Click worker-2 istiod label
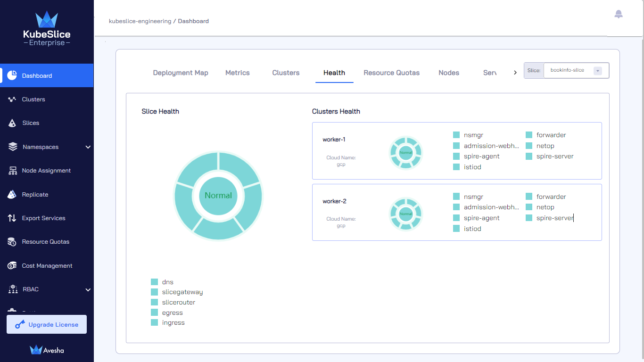 click(472, 229)
